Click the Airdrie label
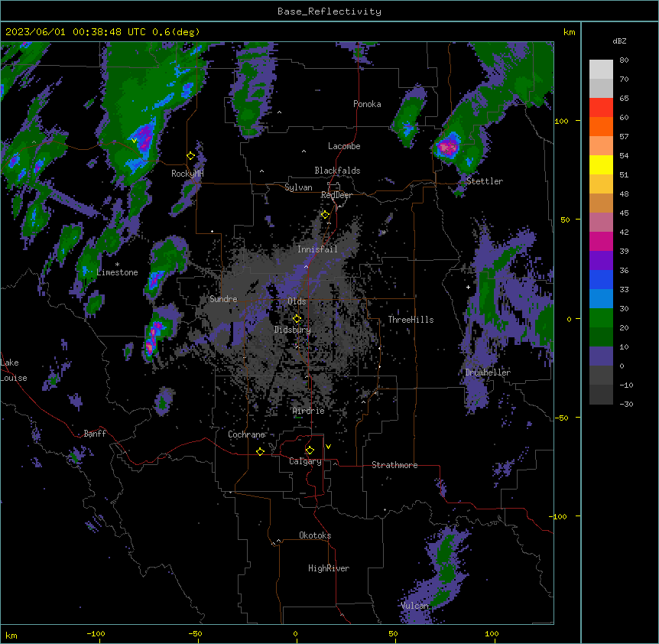This screenshot has width=659, height=644. [x=309, y=411]
